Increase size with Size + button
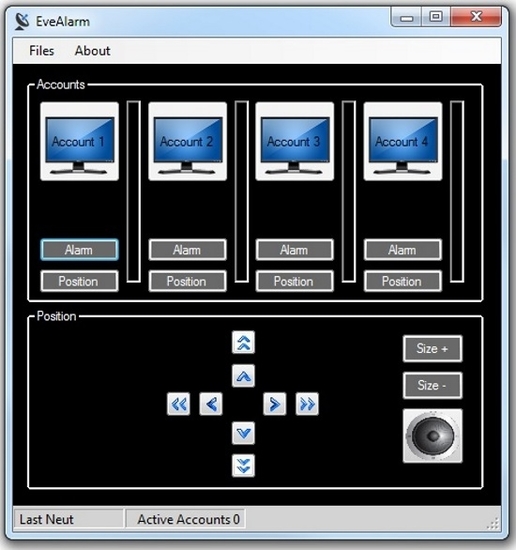 (x=433, y=349)
